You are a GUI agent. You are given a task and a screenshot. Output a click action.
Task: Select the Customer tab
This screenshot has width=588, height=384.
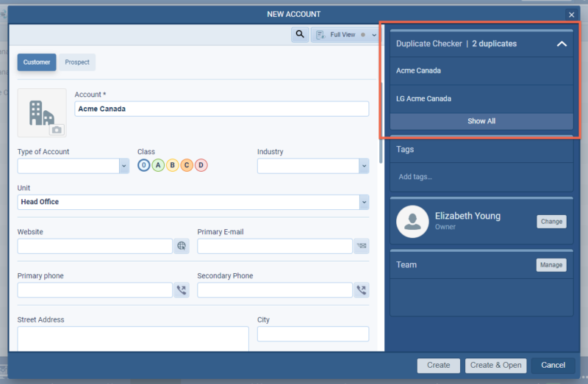[37, 62]
